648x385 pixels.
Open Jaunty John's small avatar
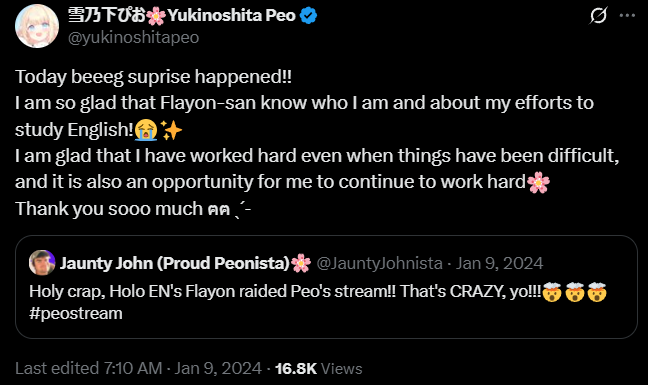42,263
